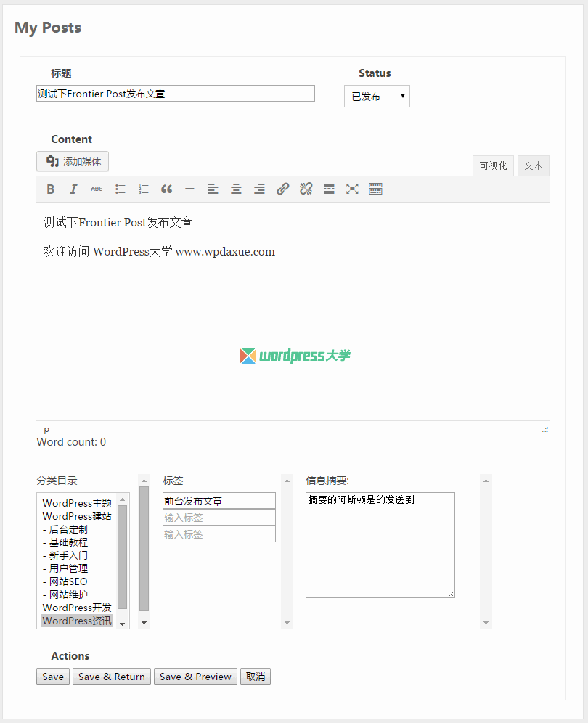Insert a numbered list

click(144, 189)
